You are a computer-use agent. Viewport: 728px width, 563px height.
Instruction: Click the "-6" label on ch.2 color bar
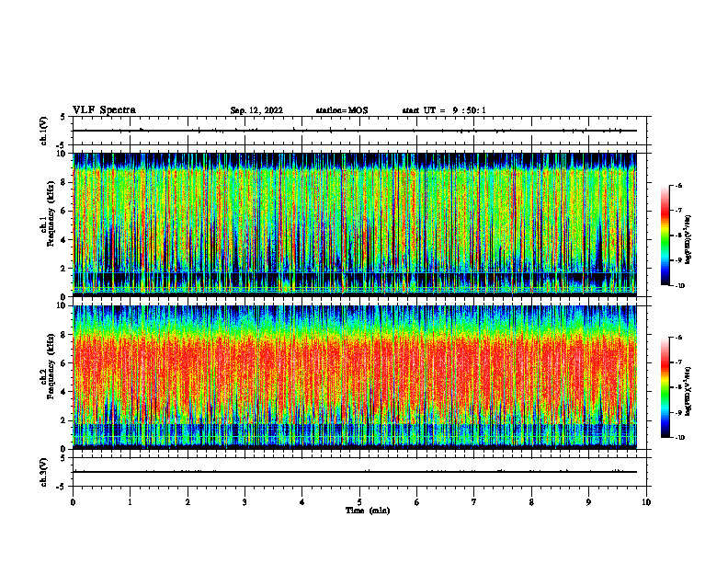(678, 338)
